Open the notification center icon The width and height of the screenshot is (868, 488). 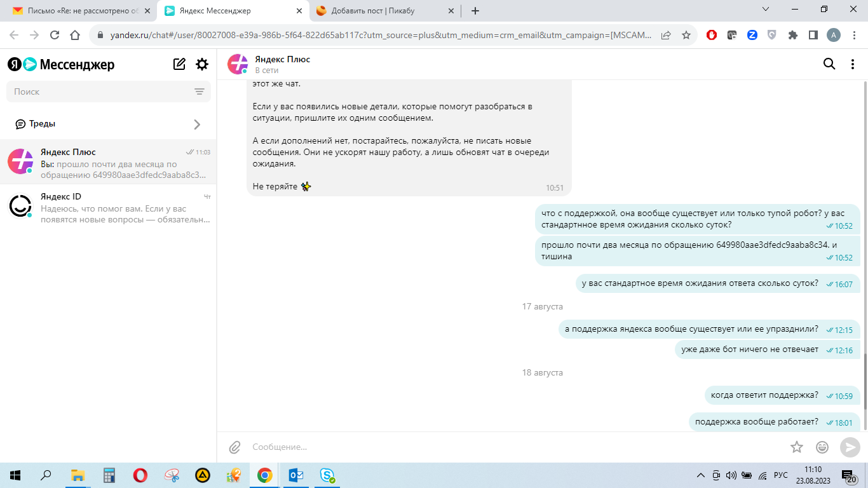coord(850,475)
